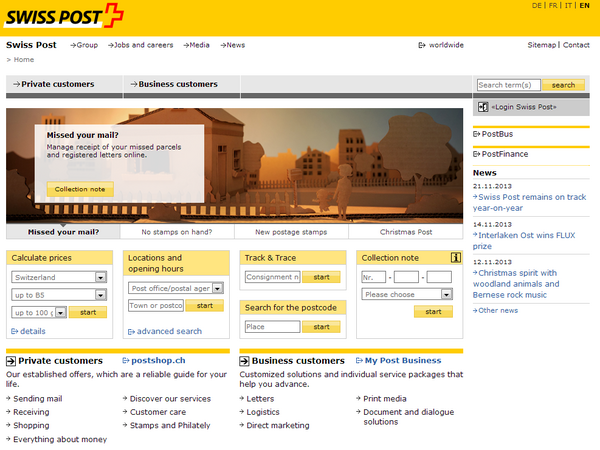Focus the Town or postcode field
The image size is (600, 450).
[x=156, y=305]
